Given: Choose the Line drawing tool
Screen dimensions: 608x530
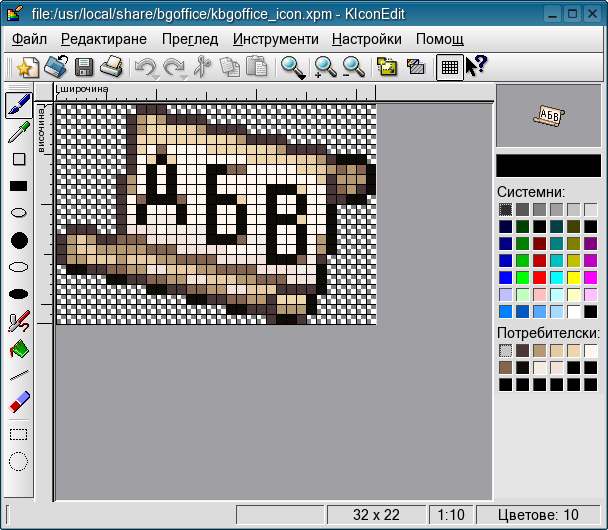Looking at the screenshot, I should point(19,376).
